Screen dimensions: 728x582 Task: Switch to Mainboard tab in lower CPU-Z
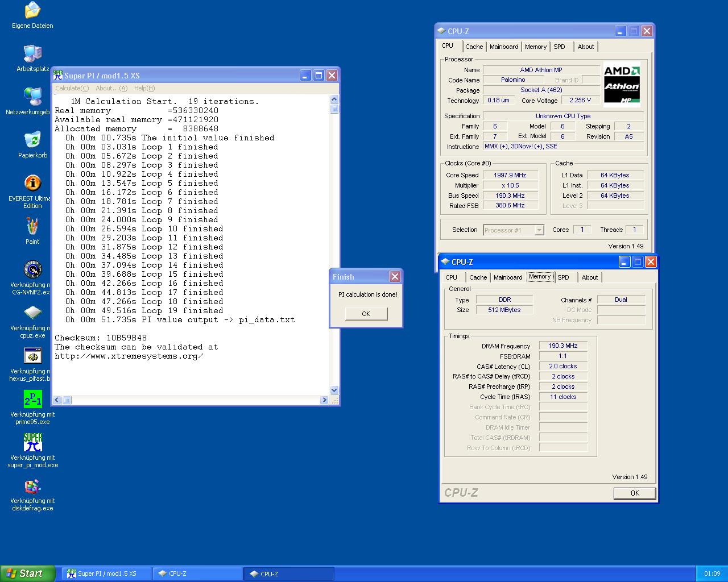point(508,277)
